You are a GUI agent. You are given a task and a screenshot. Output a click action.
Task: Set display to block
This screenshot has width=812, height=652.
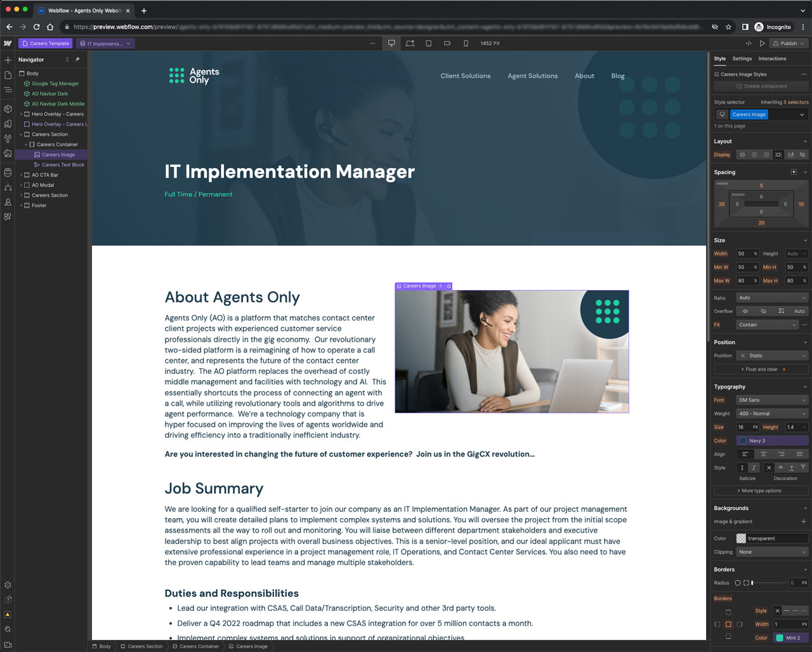(742, 154)
